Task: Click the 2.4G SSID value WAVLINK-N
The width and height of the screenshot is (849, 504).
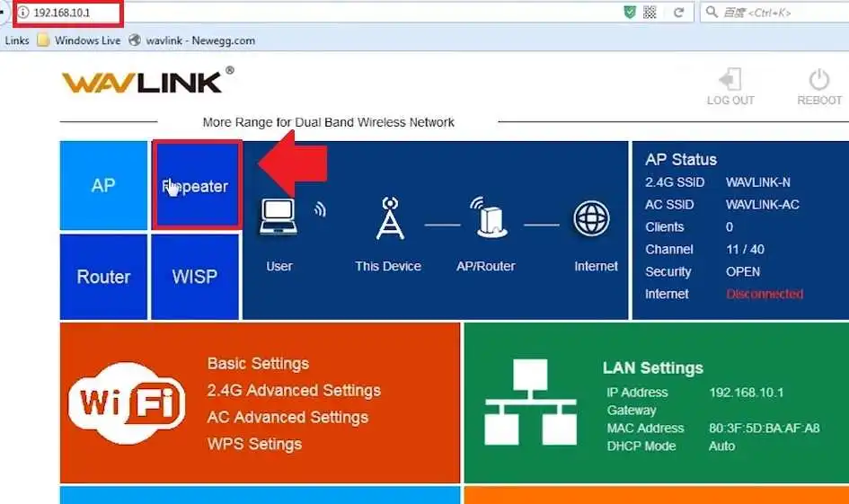Action: (x=758, y=182)
